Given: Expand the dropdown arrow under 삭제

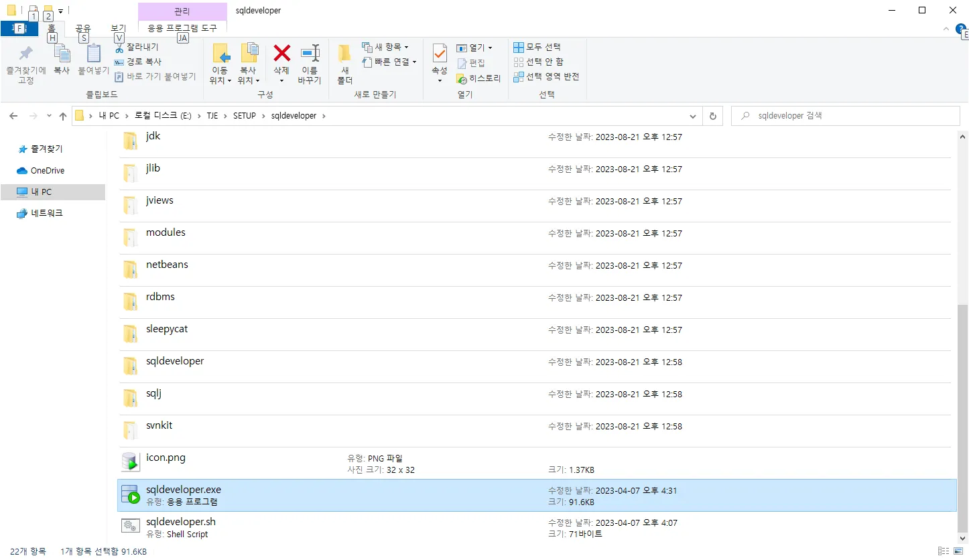Looking at the screenshot, I should (x=281, y=80).
